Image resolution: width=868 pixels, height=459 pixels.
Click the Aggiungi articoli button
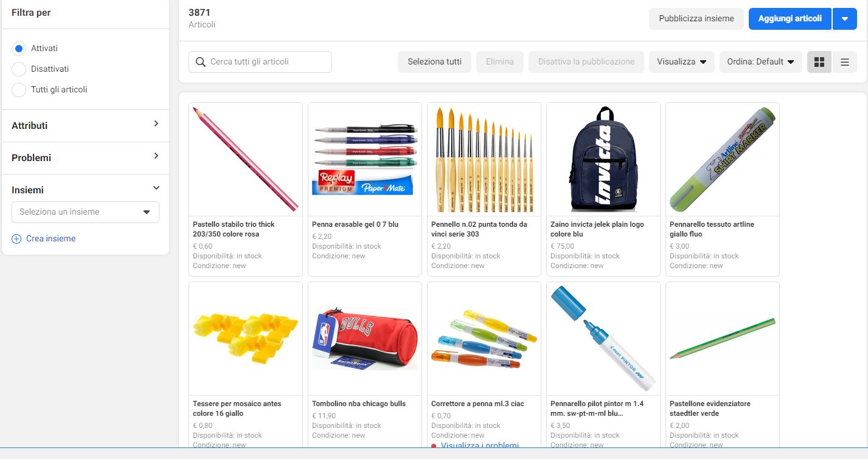[x=790, y=19]
